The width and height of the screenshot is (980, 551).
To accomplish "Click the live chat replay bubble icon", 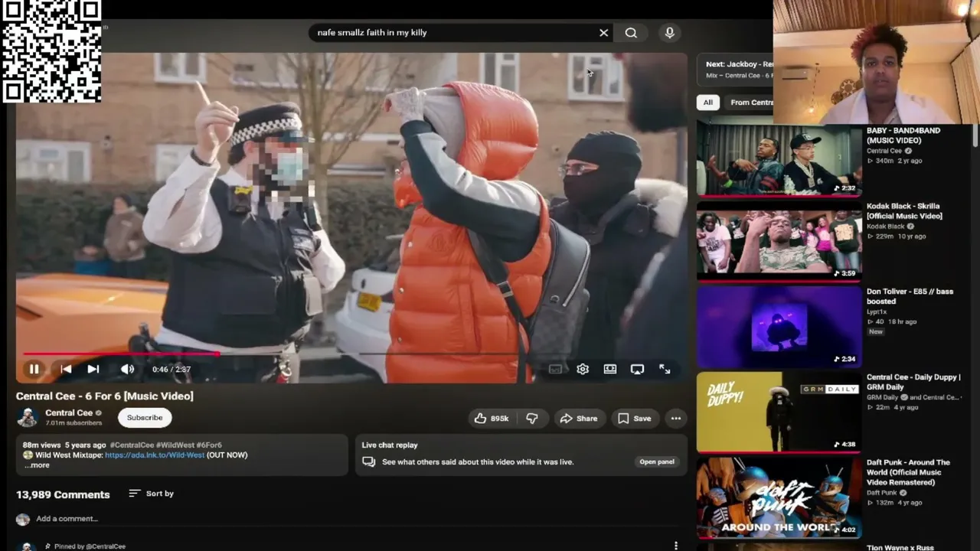I will click(368, 461).
